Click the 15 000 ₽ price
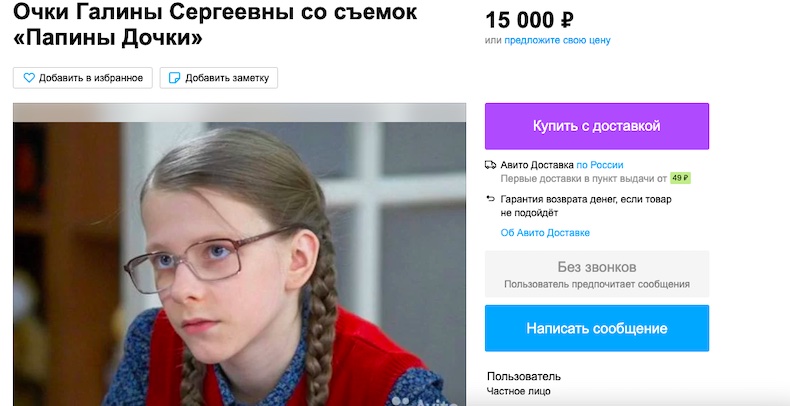This screenshot has width=790, height=406. coord(529,20)
